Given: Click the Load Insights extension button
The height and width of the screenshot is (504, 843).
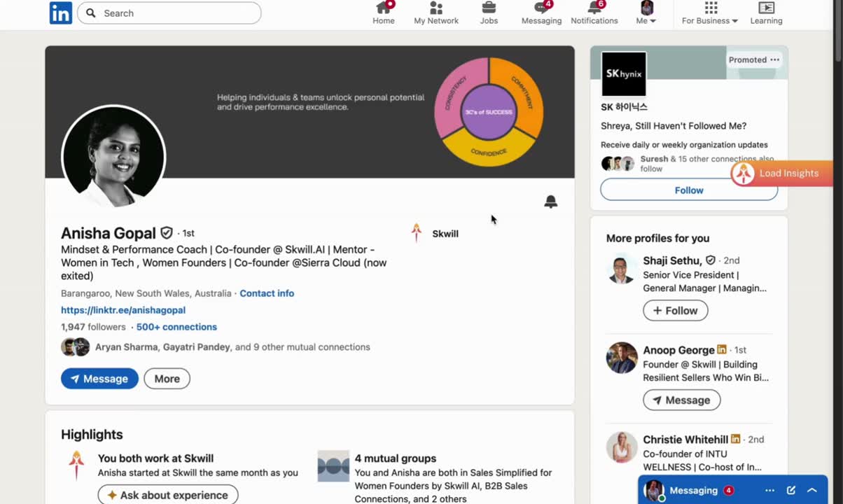Looking at the screenshot, I should point(781,174).
